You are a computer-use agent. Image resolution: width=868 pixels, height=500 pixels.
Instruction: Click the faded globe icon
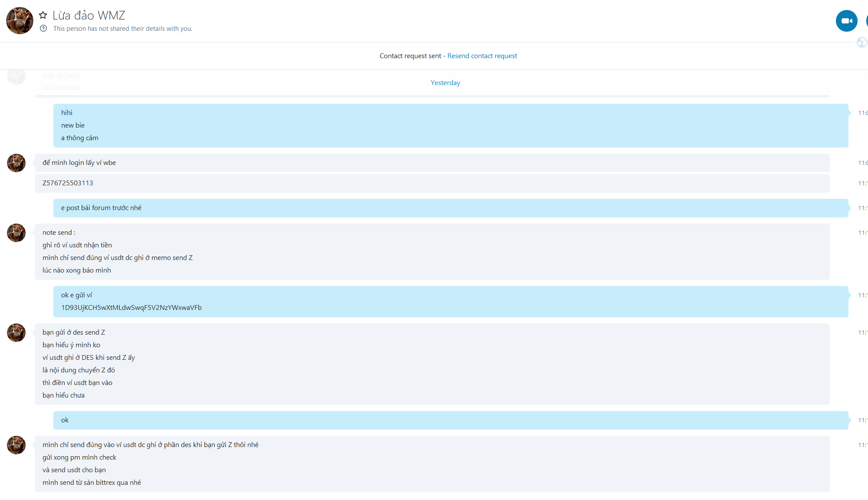click(861, 43)
